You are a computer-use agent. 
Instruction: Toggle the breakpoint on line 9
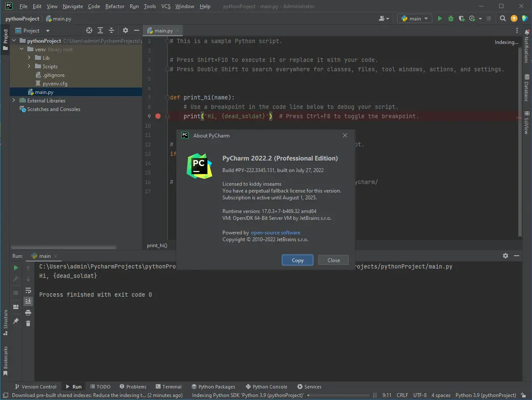coord(158,116)
